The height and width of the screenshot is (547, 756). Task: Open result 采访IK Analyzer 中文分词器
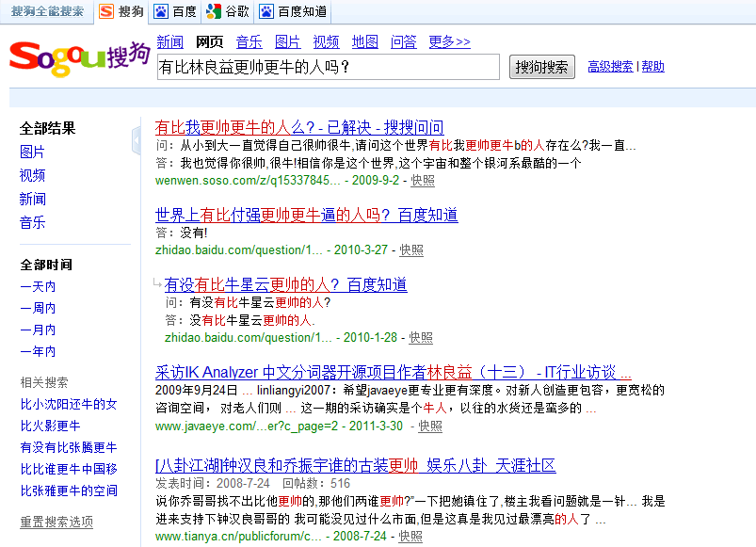pyautogui.click(x=394, y=372)
